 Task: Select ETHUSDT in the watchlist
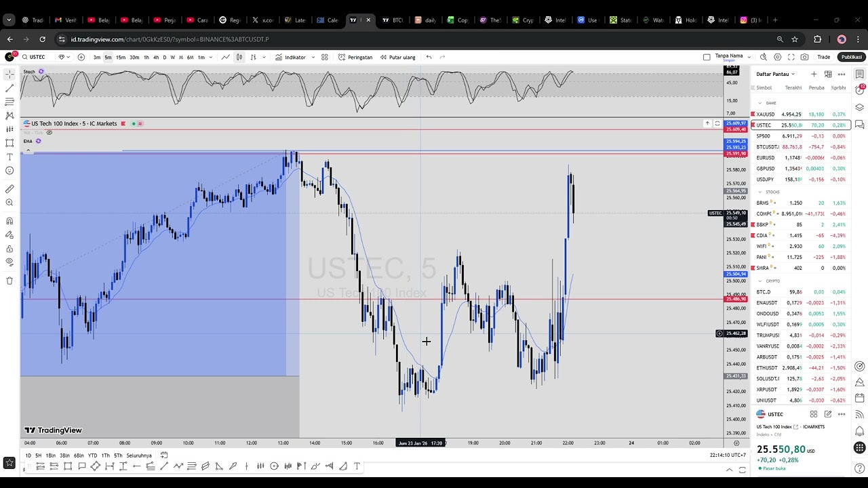point(800,368)
